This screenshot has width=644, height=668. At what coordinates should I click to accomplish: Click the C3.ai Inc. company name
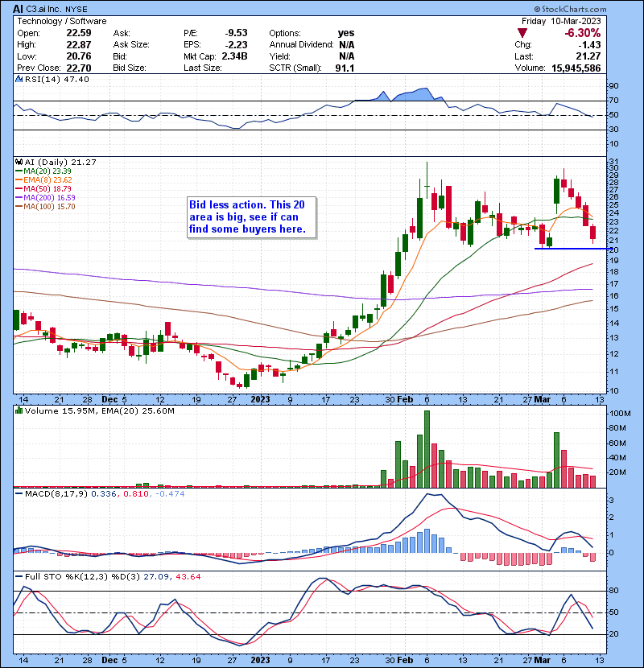(44, 9)
